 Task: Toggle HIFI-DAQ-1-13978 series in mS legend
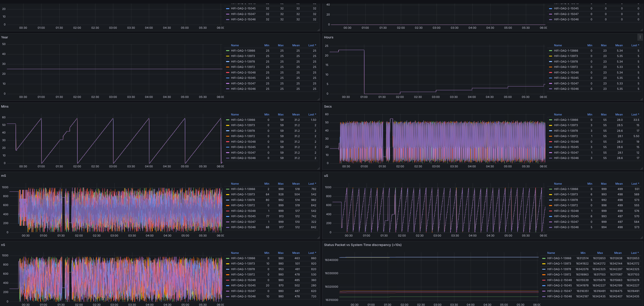coord(243,200)
